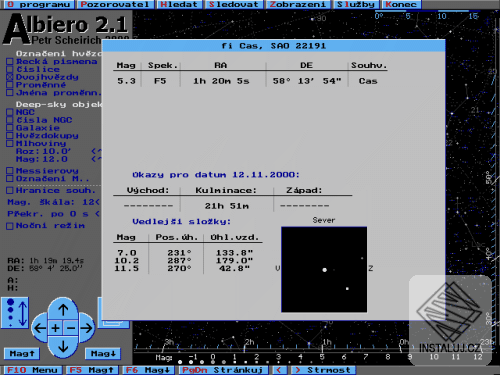Click the star size scale icon
The height and width of the screenshot is (375, 500).
(15, 312)
